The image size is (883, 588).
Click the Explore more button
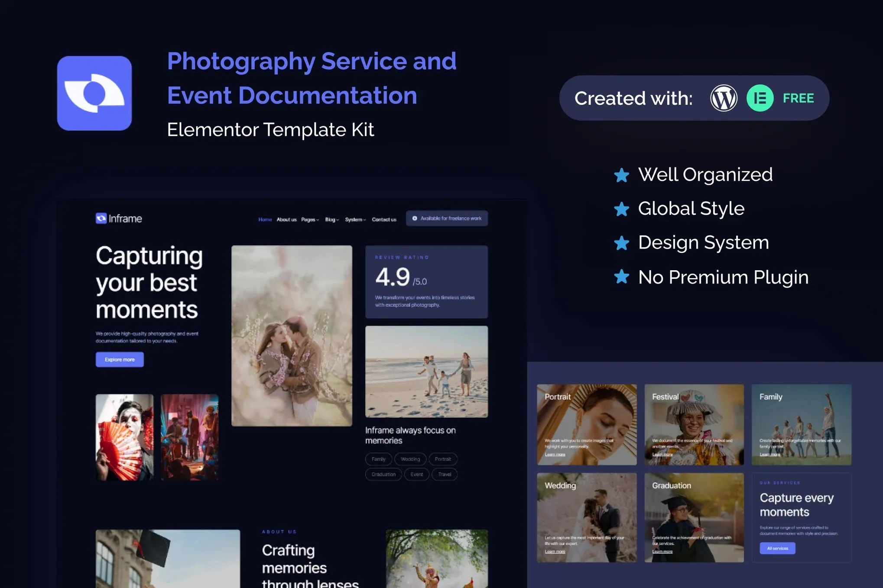click(x=120, y=359)
